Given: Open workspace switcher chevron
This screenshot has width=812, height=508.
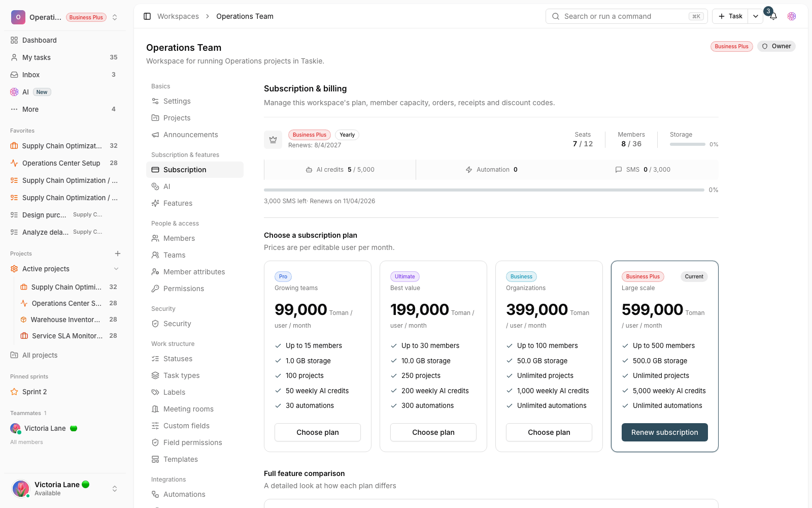Looking at the screenshot, I should [x=115, y=17].
